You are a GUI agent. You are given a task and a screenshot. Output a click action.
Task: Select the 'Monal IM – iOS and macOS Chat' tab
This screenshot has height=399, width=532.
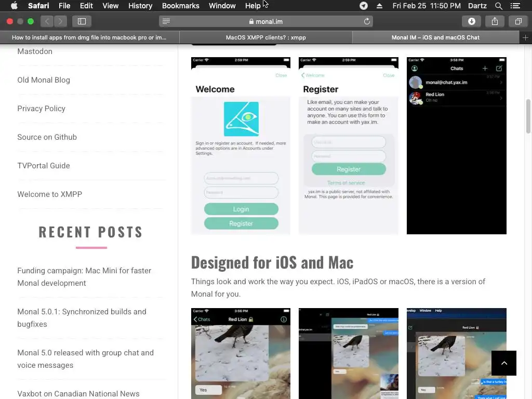436,37
